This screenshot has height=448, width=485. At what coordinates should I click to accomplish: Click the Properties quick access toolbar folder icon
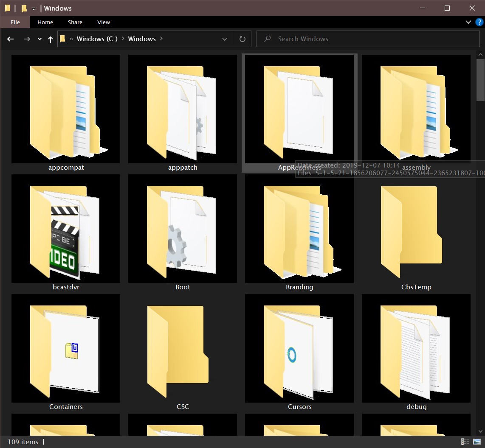[24, 8]
